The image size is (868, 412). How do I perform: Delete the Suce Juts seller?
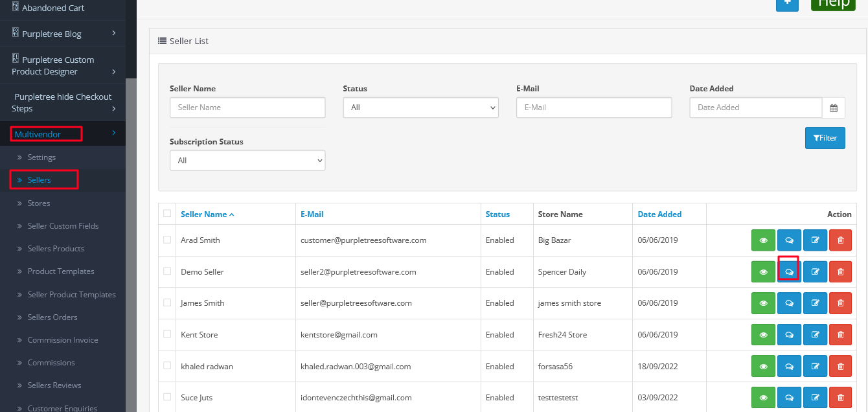[x=841, y=398]
